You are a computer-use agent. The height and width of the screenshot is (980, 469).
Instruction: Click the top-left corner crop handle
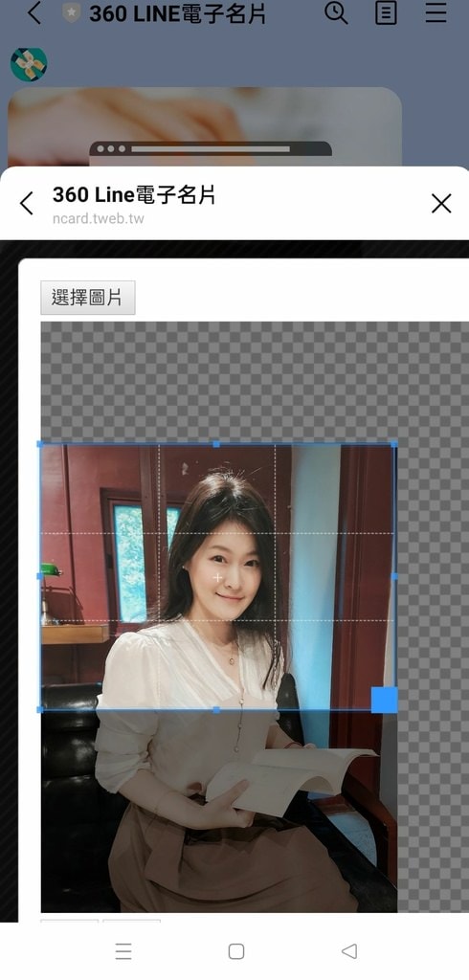click(40, 444)
